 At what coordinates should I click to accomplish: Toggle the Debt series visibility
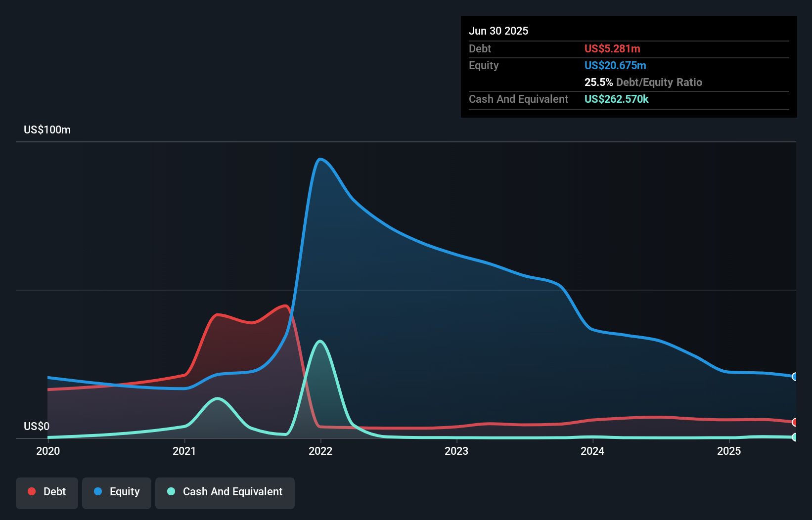tap(47, 491)
